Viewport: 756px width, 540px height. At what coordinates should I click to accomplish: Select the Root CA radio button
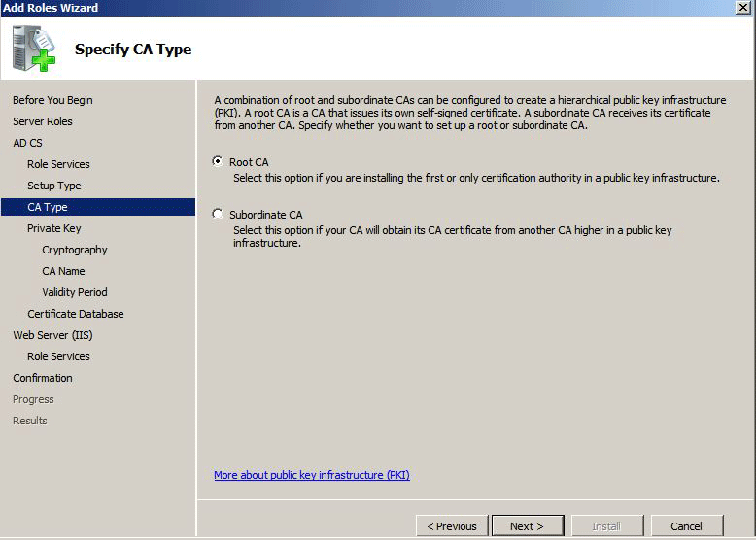(x=218, y=162)
